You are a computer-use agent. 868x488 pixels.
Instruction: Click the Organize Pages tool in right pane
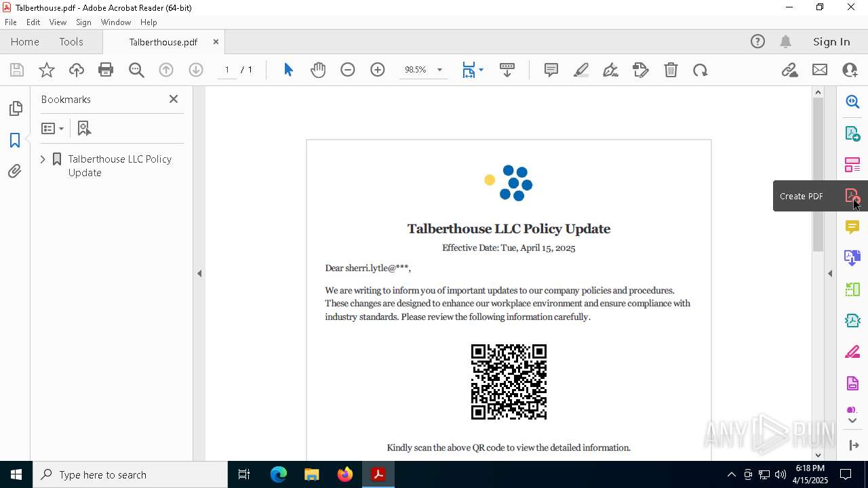point(852,290)
